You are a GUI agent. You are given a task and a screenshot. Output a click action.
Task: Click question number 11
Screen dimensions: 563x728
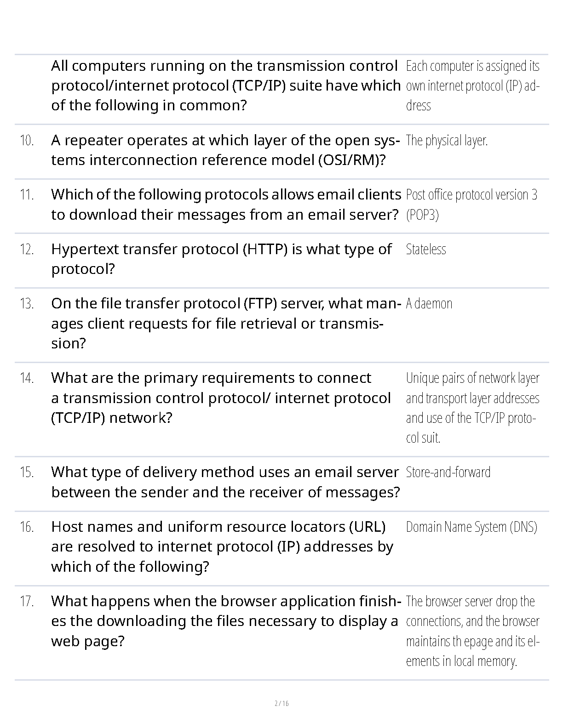coord(27,195)
